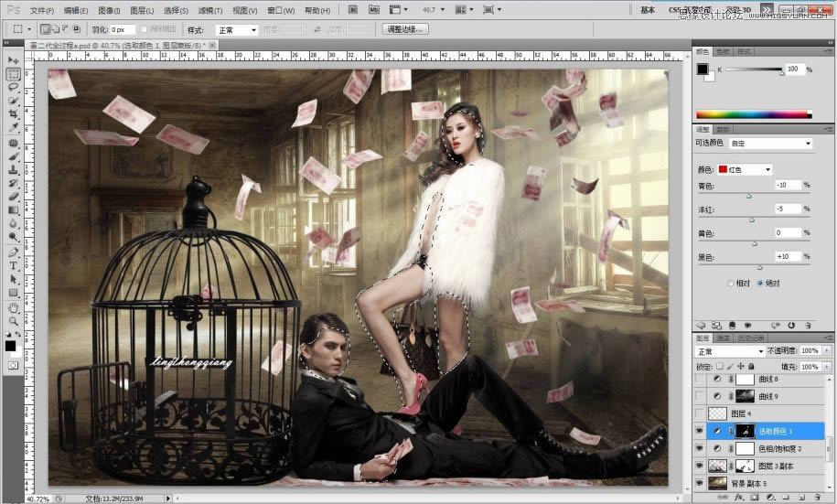
Task: Open the layer blend mode 正常 dropdown
Action: (730, 351)
